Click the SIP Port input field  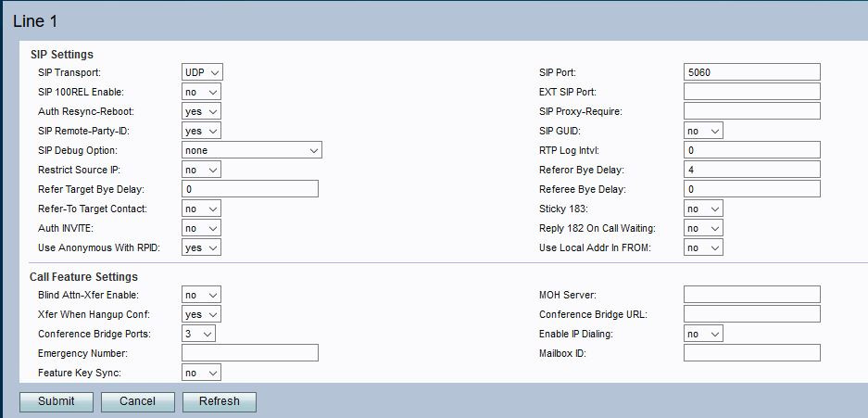(751, 72)
